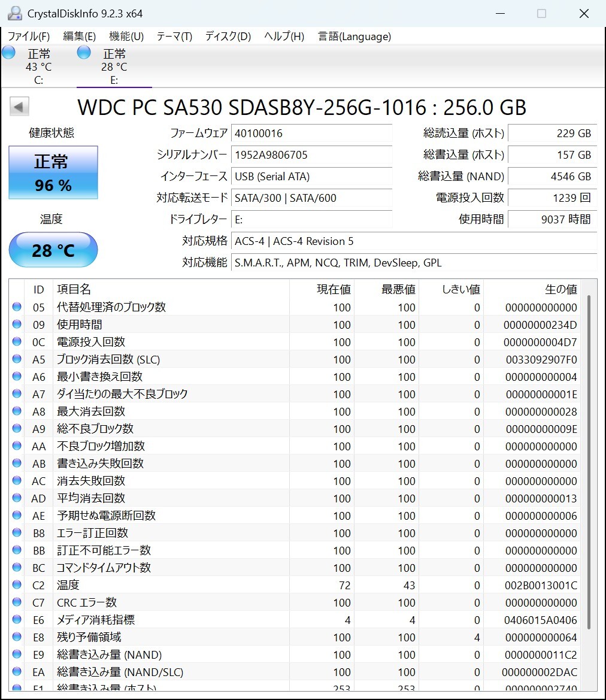Viewport: 606px width, 700px height.
Task: Click status orb of row A5 ブロック消去回数 (SLC)
Action: [17, 359]
